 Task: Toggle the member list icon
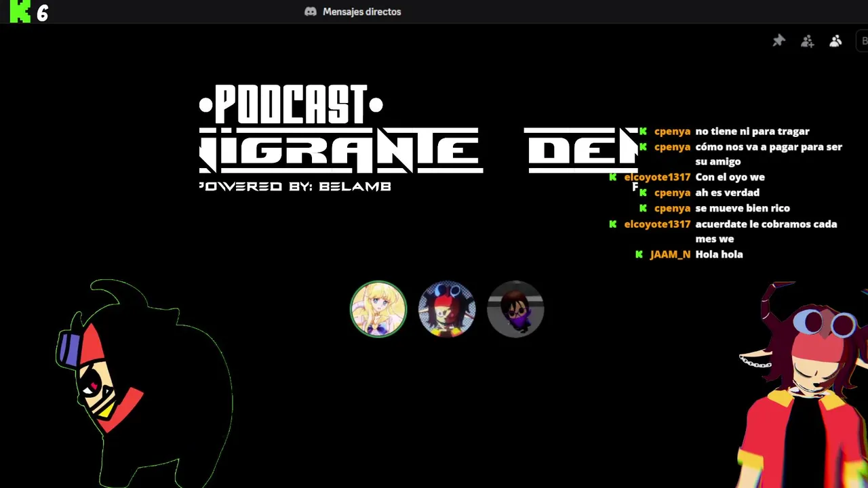[x=835, y=41]
